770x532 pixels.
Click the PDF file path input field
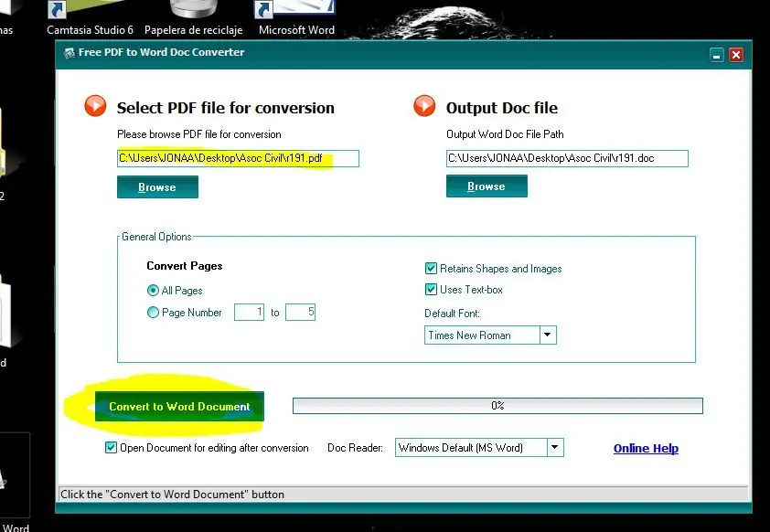pyautogui.click(x=238, y=158)
